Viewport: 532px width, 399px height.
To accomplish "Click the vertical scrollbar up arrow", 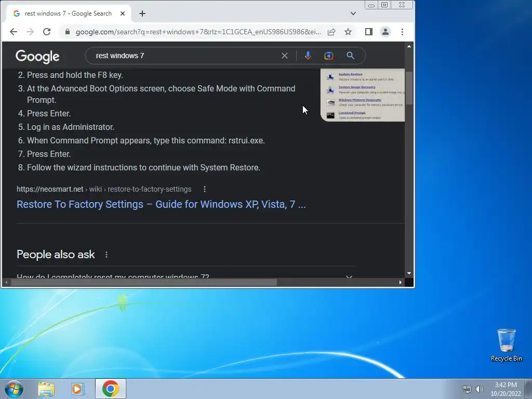I will click(409, 46).
